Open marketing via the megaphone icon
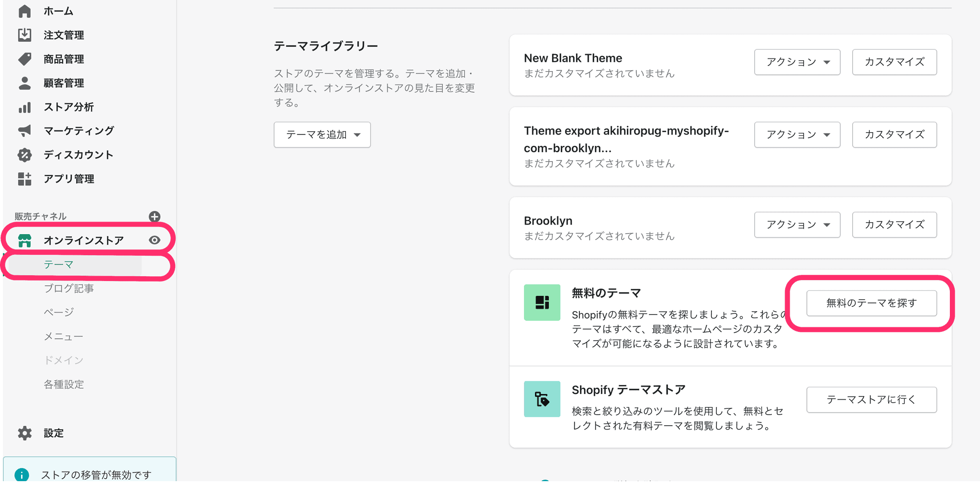This screenshot has height=496, width=980. pyautogui.click(x=24, y=131)
